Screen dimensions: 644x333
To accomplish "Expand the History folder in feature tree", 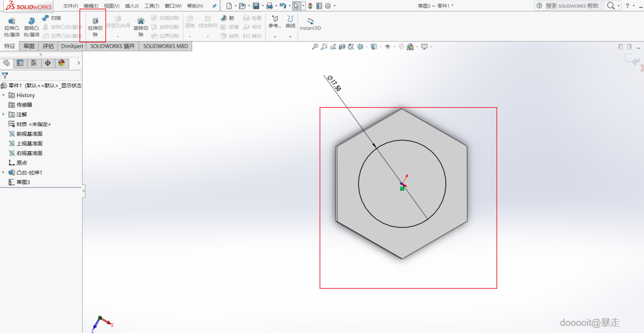I will click(x=4, y=95).
